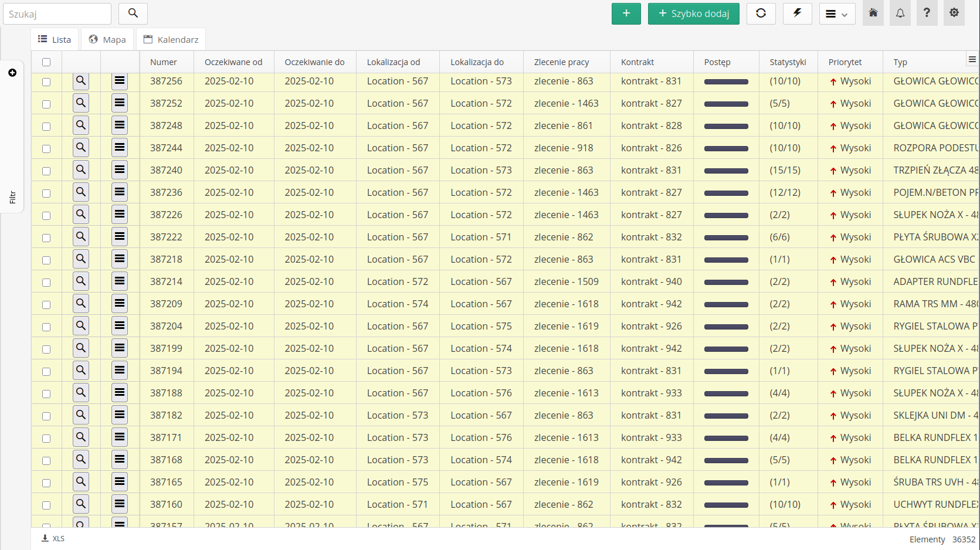Screen dimensions: 980x550
Task: Click the refresh icon in top toolbar
Action: 761,13
